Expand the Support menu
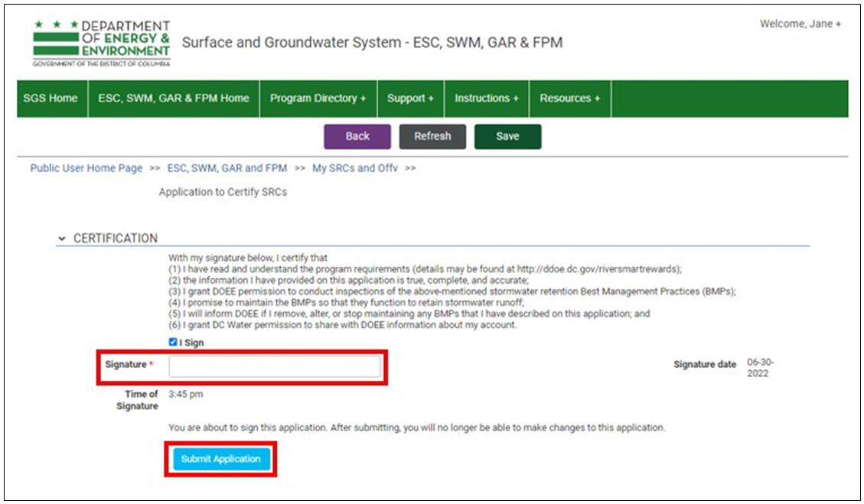The image size is (864, 504). [x=410, y=99]
